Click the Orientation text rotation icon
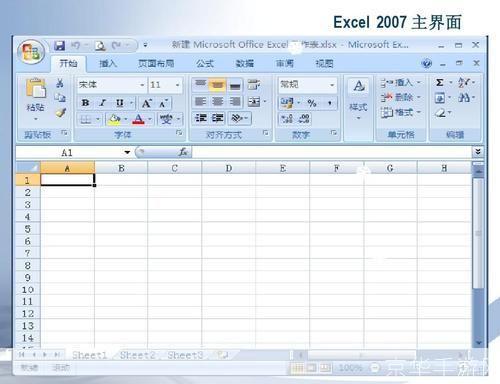The image size is (500, 384). pyautogui.click(x=236, y=118)
